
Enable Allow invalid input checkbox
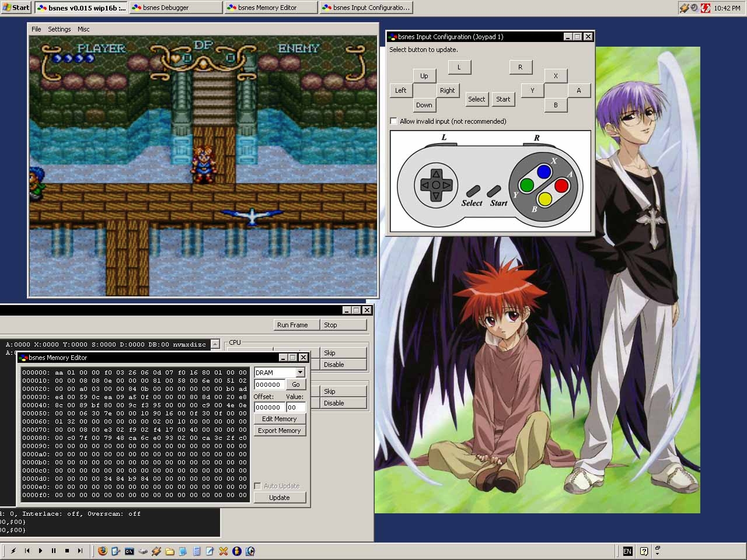point(393,121)
